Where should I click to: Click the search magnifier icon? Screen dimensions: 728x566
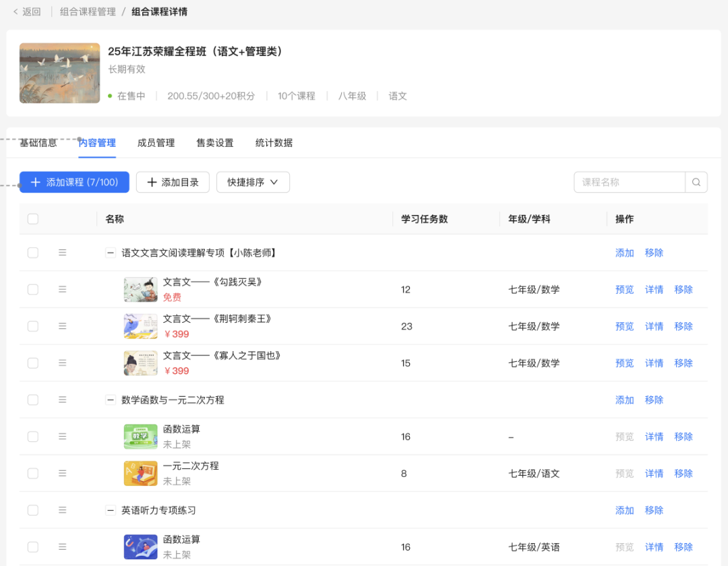tap(696, 183)
